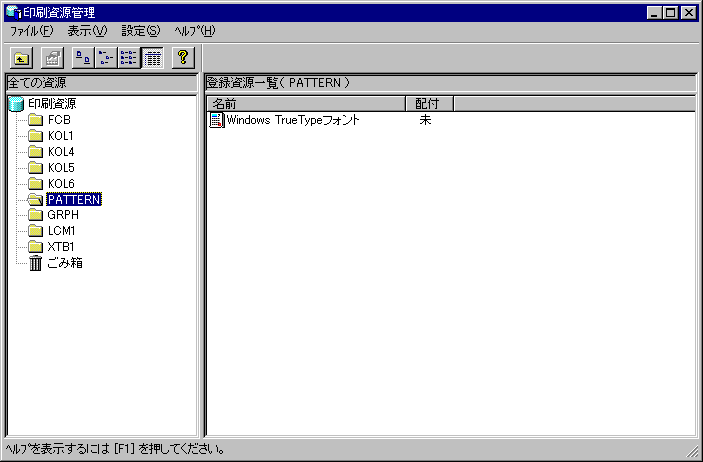703x462 pixels.
Task: Click the Windows TrueTypeフォント resource icon
Action: click(x=217, y=120)
